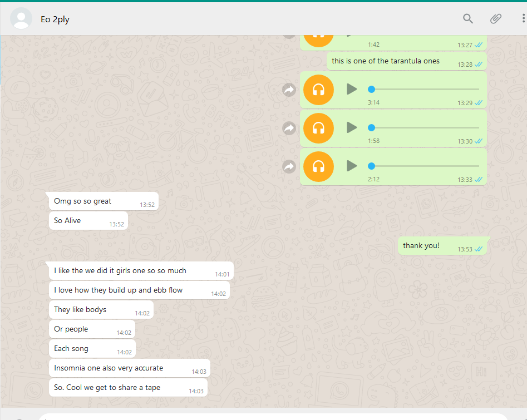The height and width of the screenshot is (420, 527).
Task: Select message "this is one of the tarantula ones"
Action: click(x=407, y=61)
